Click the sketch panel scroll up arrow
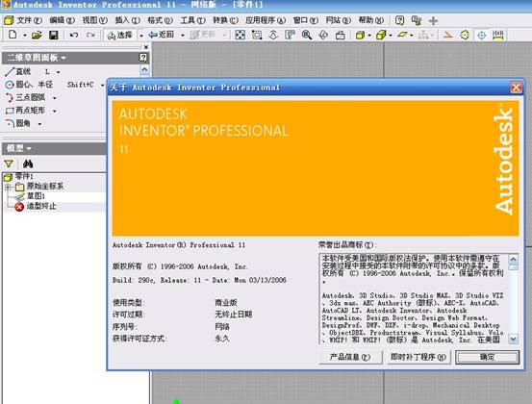 click(144, 70)
